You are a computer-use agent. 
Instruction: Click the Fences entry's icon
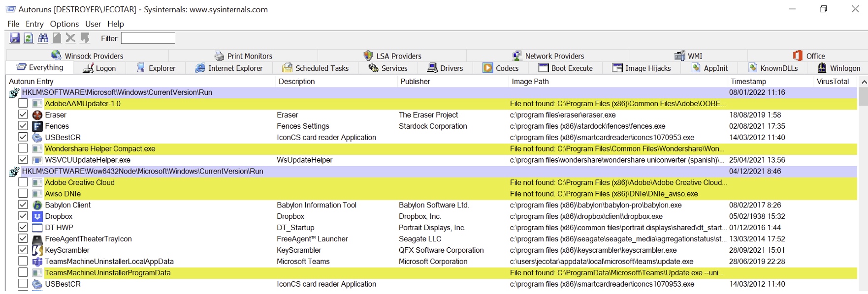tap(37, 126)
